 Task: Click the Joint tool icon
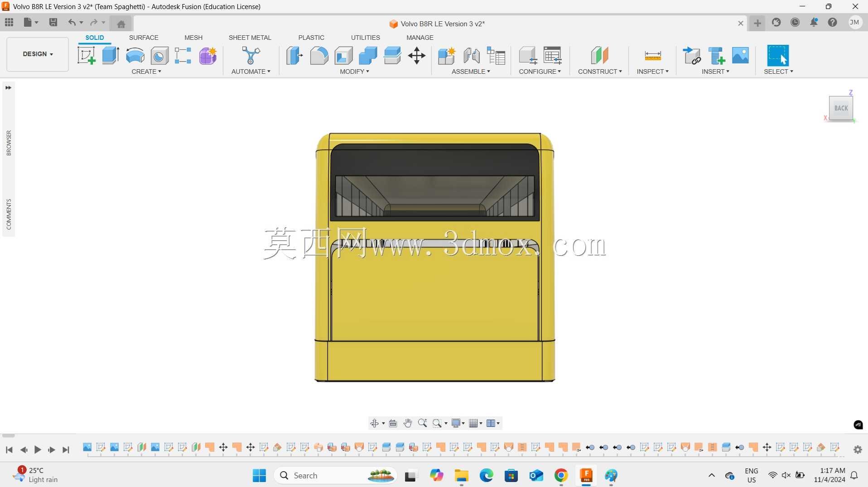pos(472,56)
